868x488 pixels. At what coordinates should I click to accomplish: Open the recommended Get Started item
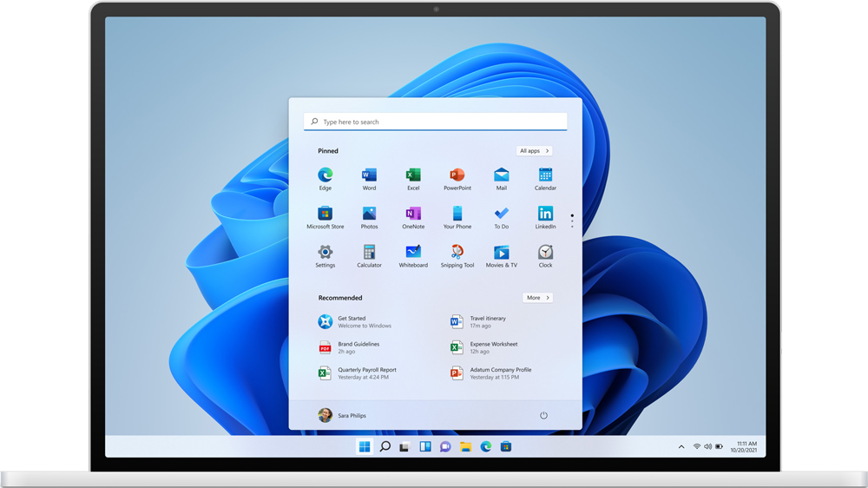coord(355,322)
